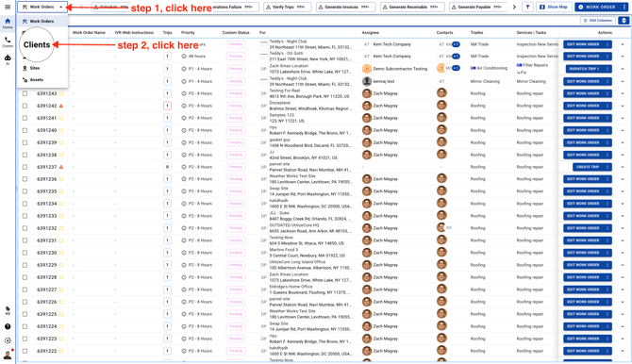Select the checkbox for work order 6391242
The width and height of the screenshot is (632, 364).
click(x=25, y=106)
